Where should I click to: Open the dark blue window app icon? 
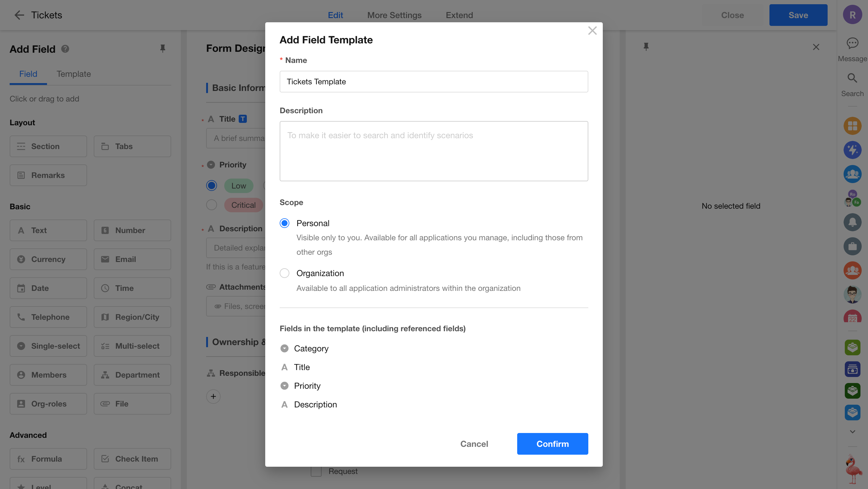852,369
